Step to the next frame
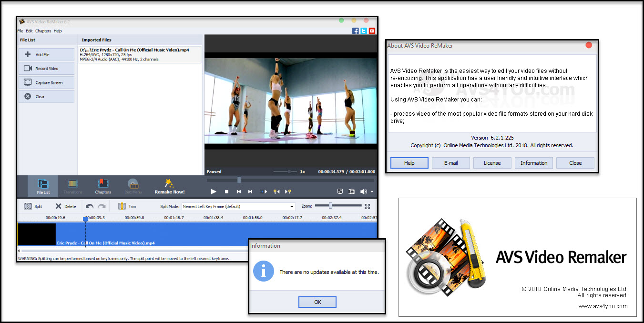This screenshot has width=644, height=323. (x=250, y=192)
